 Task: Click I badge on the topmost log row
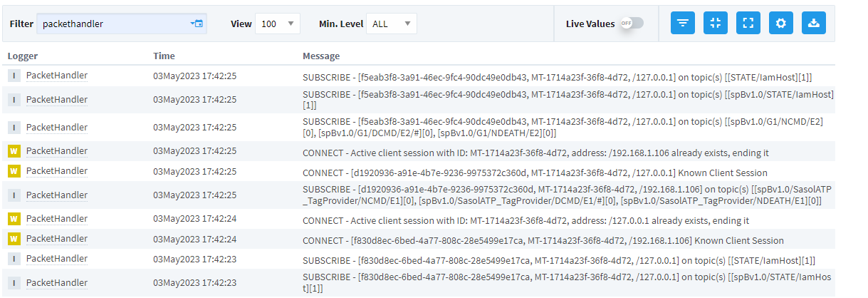click(x=14, y=76)
